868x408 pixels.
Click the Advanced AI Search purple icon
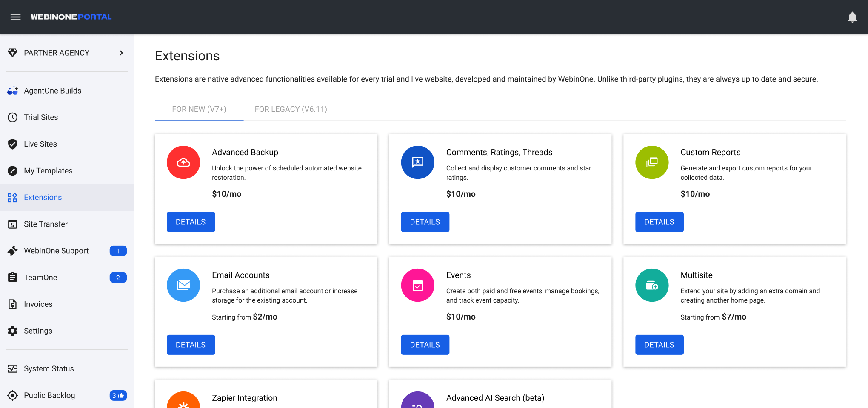point(418,400)
